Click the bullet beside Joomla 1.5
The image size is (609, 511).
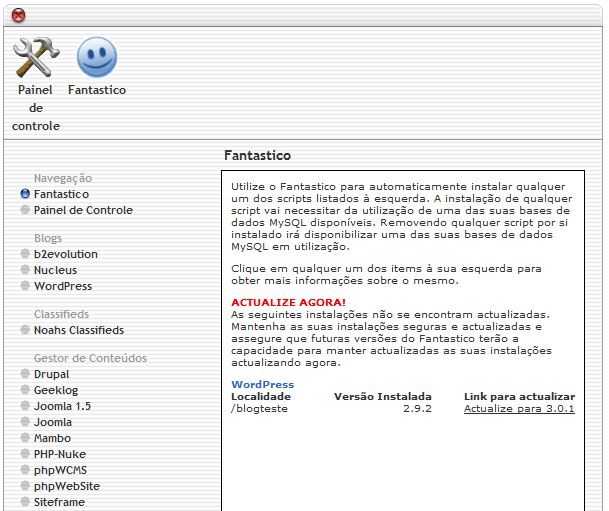[x=25, y=405]
